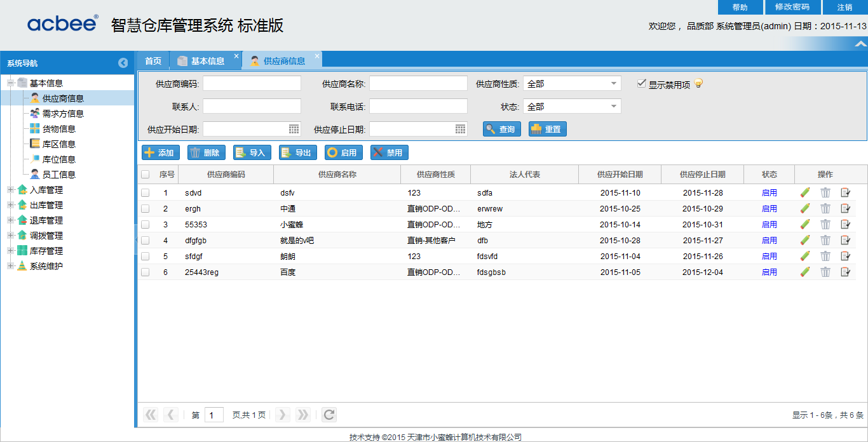Viewport: 868px width, 442px height.
Task: Edit the dfgfgb row via pencil icon
Action: click(x=805, y=240)
